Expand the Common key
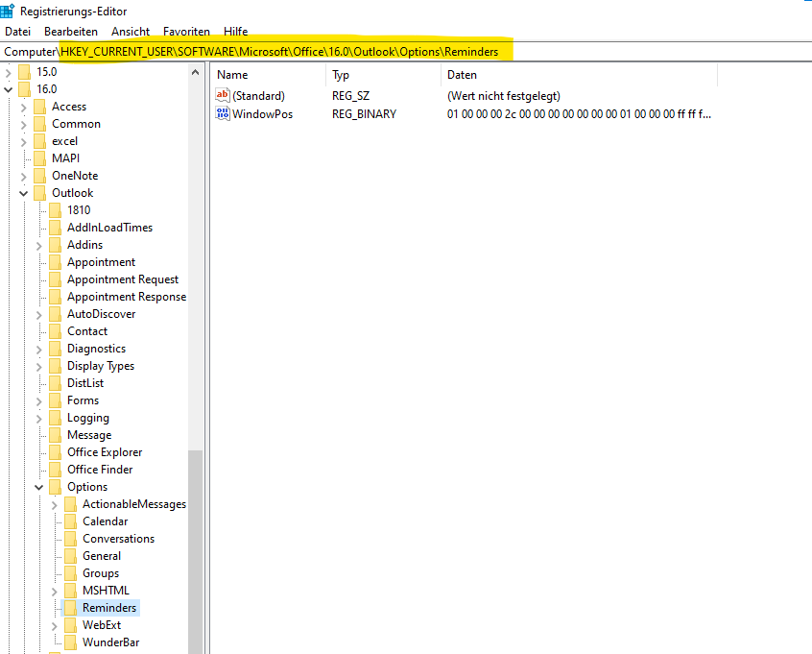Screen dimensions: 812x654 [x=23, y=125]
